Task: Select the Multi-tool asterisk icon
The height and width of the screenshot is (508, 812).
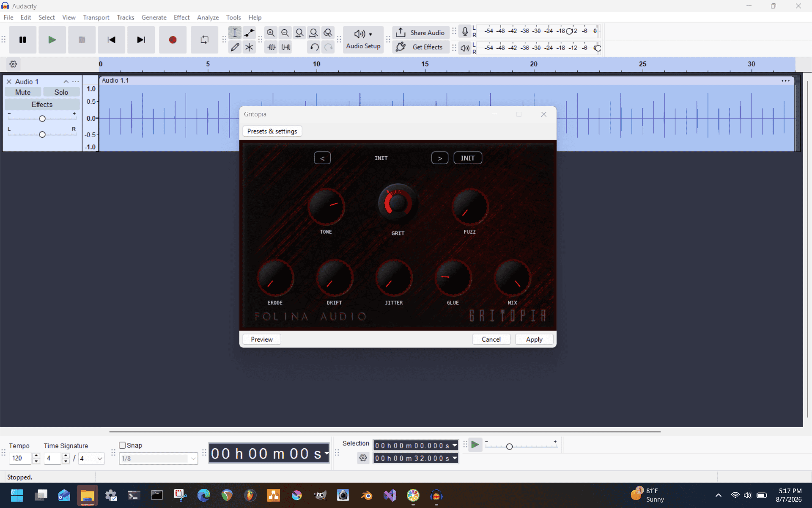Action: coord(249,47)
